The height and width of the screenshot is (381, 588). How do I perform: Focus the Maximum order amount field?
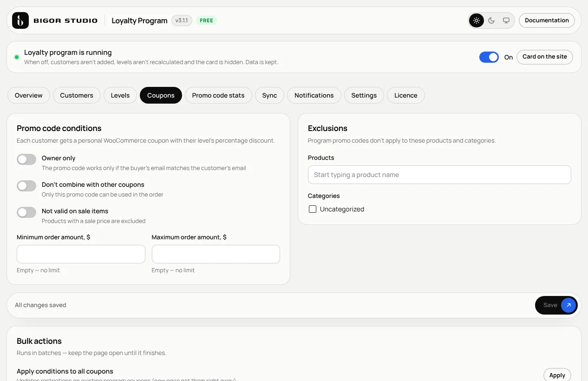[x=216, y=254]
